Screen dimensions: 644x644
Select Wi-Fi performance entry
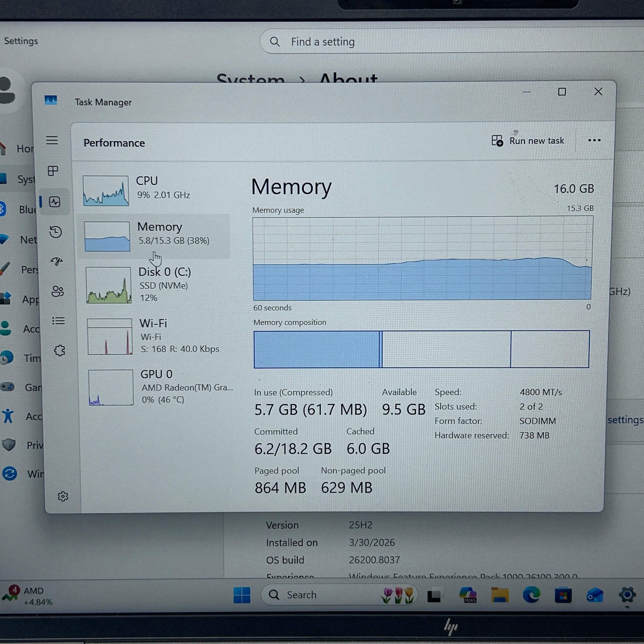(157, 336)
